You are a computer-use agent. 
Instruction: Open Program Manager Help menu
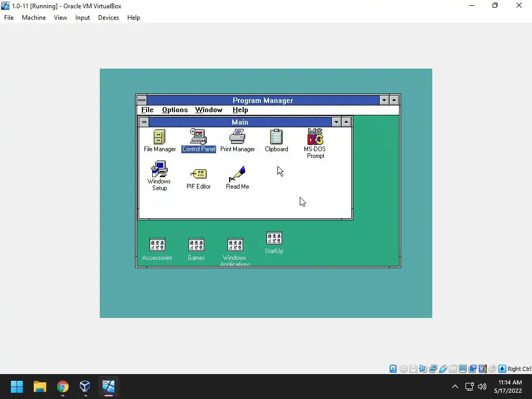(240, 110)
